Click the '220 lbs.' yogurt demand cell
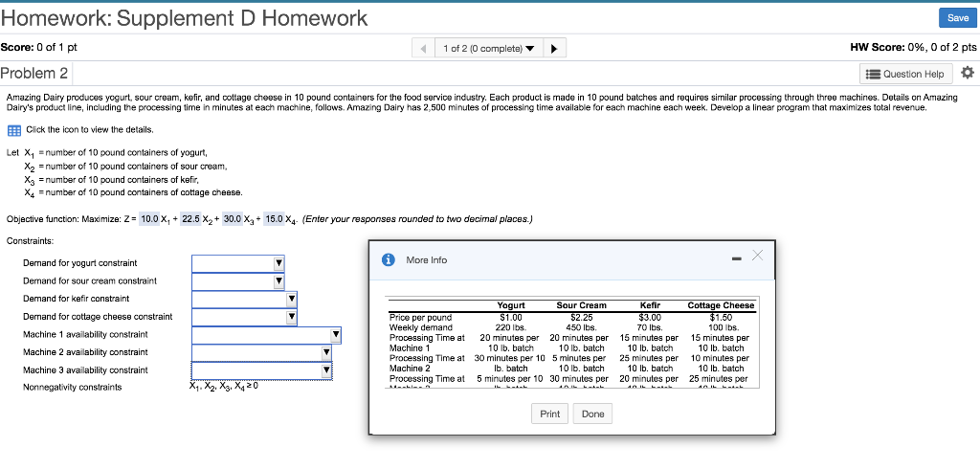The width and height of the screenshot is (980, 470). pyautogui.click(x=511, y=327)
